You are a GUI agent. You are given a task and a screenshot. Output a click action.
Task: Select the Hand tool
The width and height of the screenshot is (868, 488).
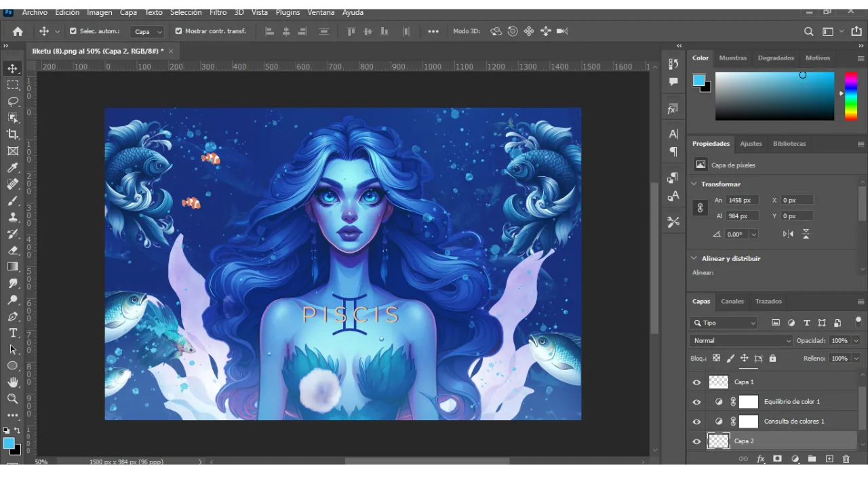(13, 382)
